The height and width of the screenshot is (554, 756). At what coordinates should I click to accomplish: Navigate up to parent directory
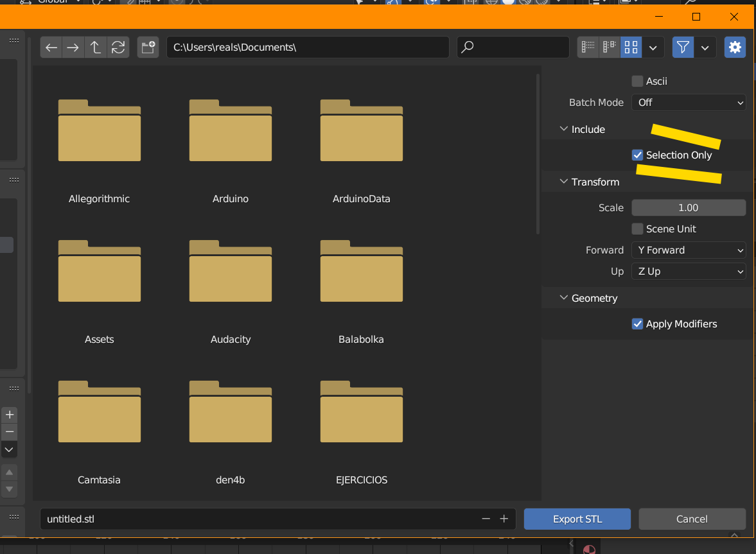pyautogui.click(x=96, y=48)
